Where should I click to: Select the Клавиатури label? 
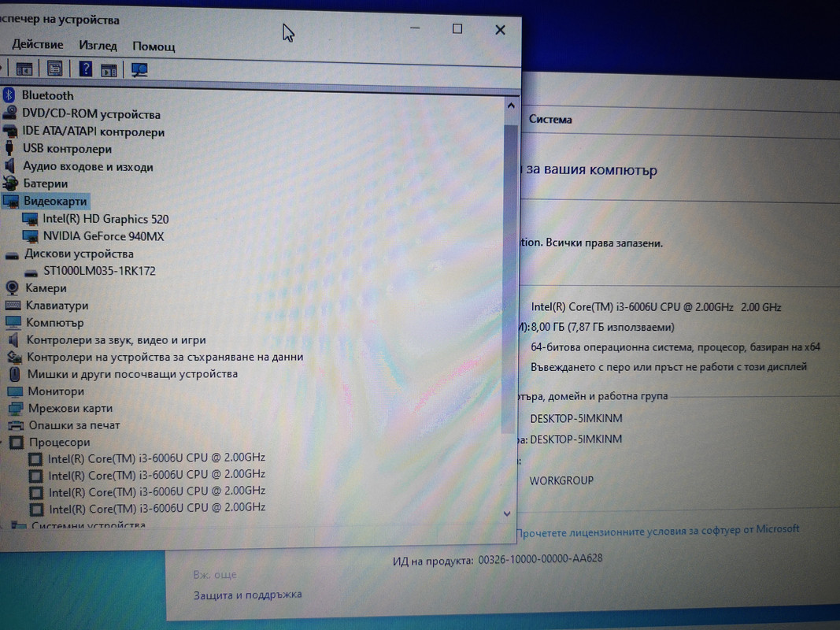tap(57, 306)
